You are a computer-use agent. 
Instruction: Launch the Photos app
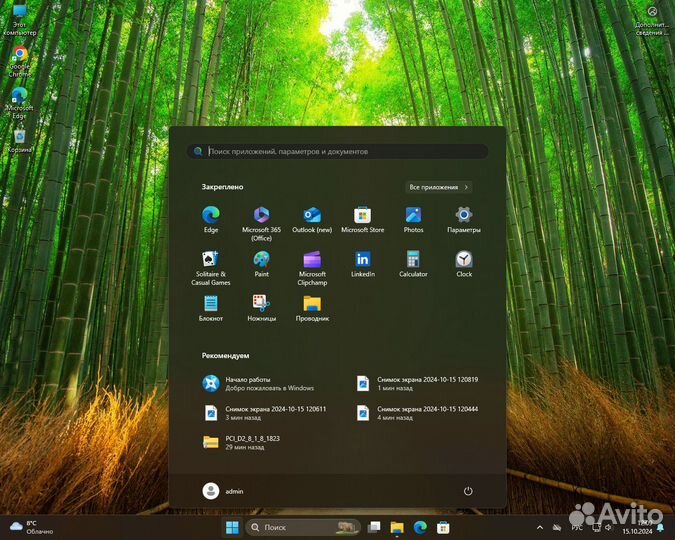[413, 219]
